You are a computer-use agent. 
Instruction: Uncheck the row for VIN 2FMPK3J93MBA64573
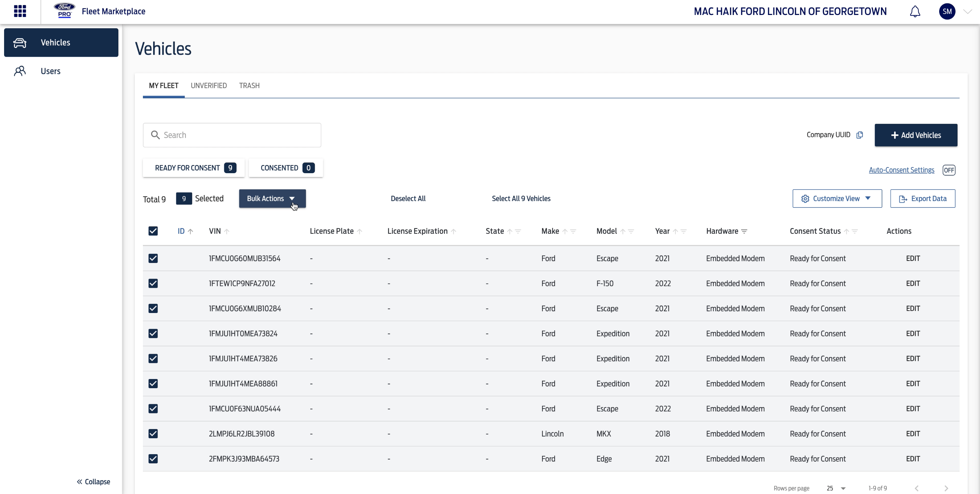coord(153,459)
